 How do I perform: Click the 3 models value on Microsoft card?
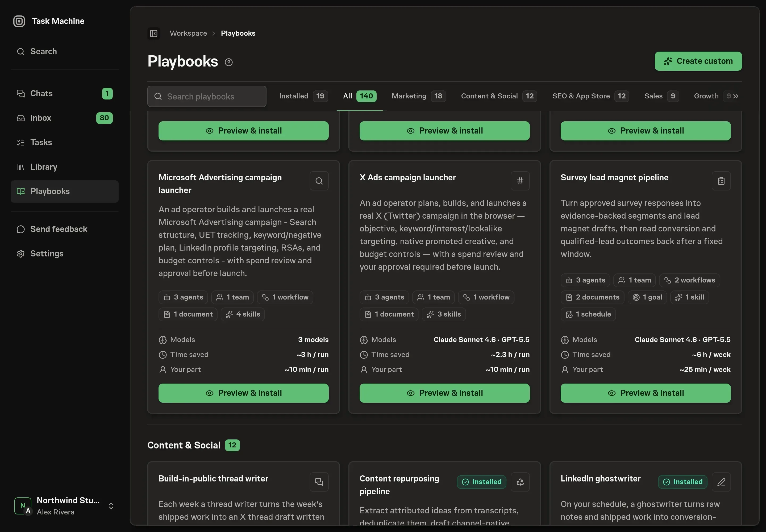tap(313, 340)
